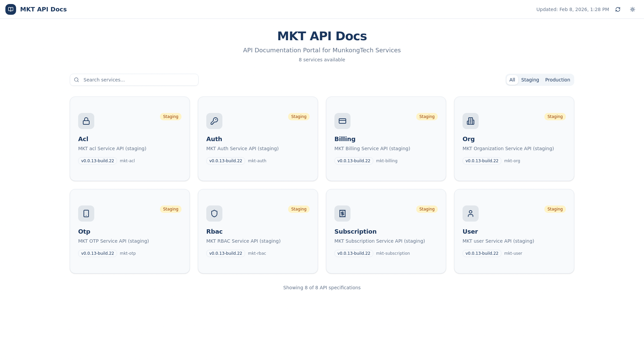
Task: Click 'MKT Billing Service API (staging)' description
Action: [x=372, y=148]
